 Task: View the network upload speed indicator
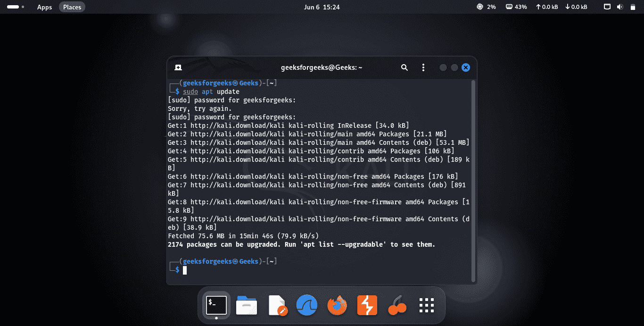[x=546, y=7]
